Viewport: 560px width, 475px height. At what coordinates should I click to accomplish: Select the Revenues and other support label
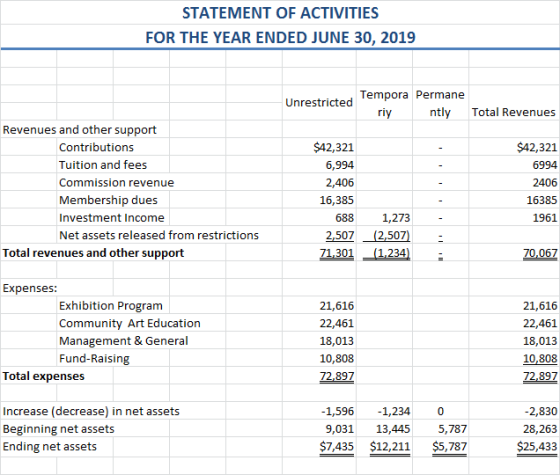pyautogui.click(x=79, y=130)
